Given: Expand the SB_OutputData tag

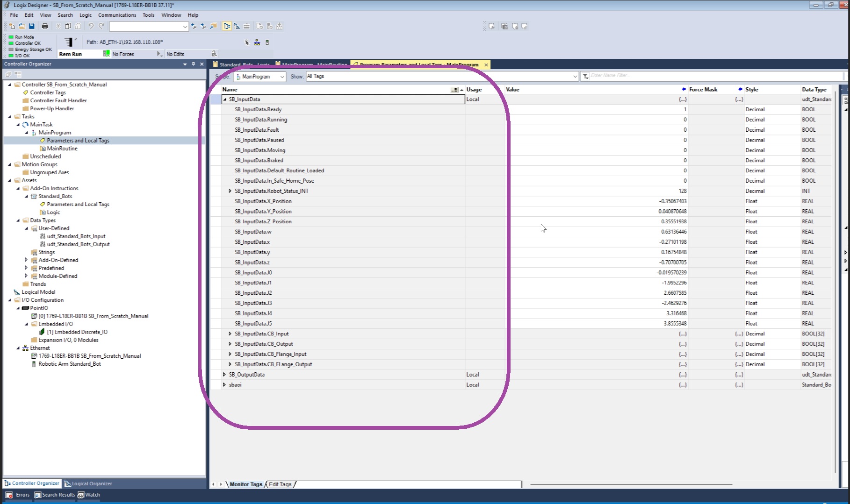Looking at the screenshot, I should 224,375.
